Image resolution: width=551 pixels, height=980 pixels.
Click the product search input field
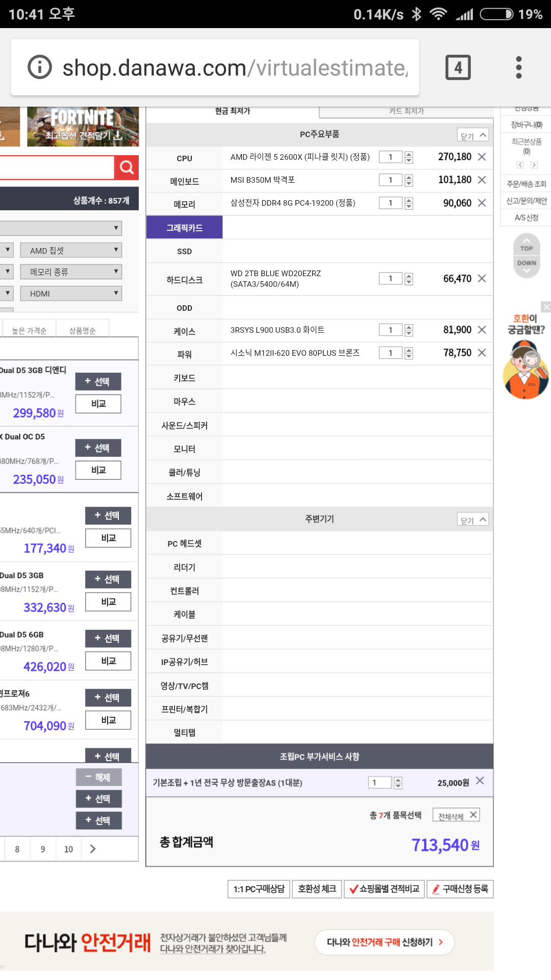(57, 167)
